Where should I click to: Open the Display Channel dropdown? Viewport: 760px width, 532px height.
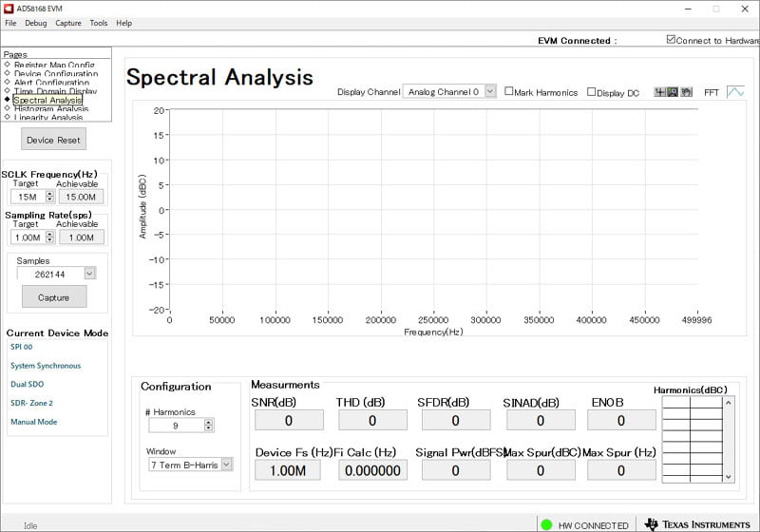(x=490, y=91)
